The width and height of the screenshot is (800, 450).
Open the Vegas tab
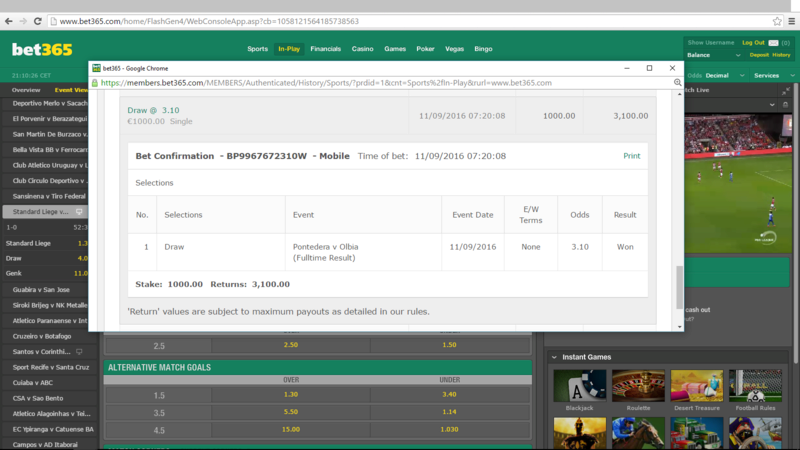[x=454, y=49]
